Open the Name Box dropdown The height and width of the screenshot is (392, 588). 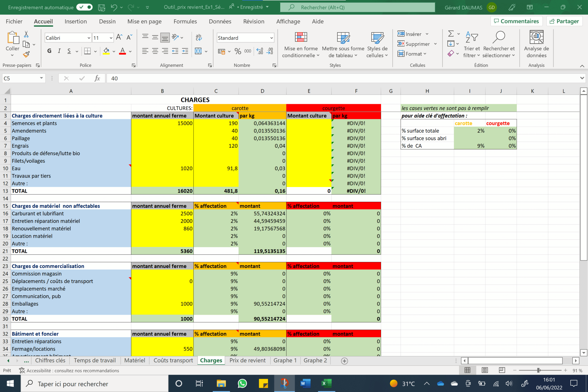click(41, 78)
